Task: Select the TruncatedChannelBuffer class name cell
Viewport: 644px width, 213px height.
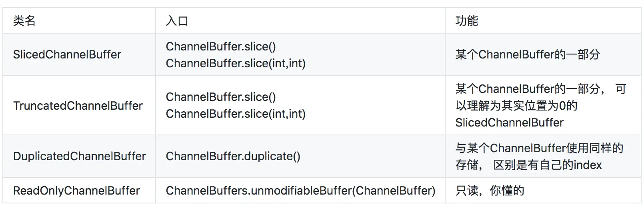Action: click(78, 106)
